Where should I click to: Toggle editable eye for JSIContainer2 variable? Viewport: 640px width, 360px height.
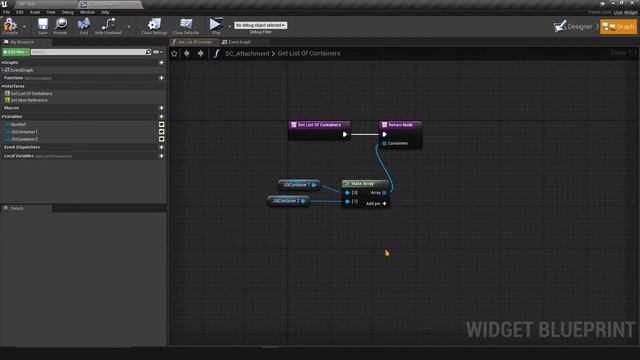(162, 139)
